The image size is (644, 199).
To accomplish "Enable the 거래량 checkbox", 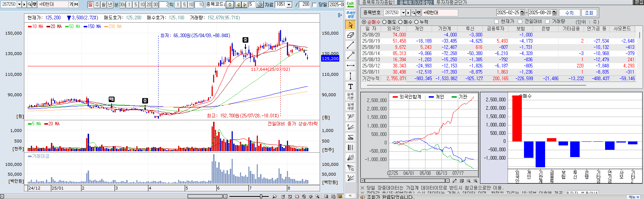I will [547, 22].
